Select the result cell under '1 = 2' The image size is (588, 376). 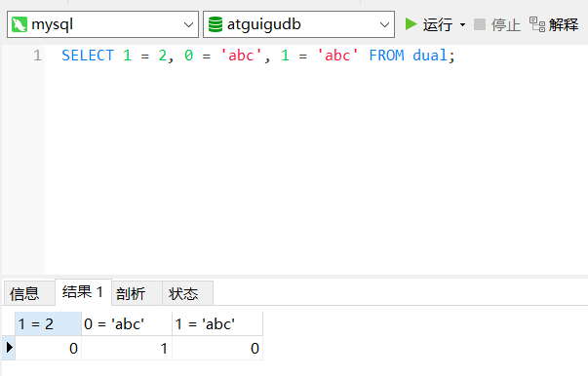48,349
